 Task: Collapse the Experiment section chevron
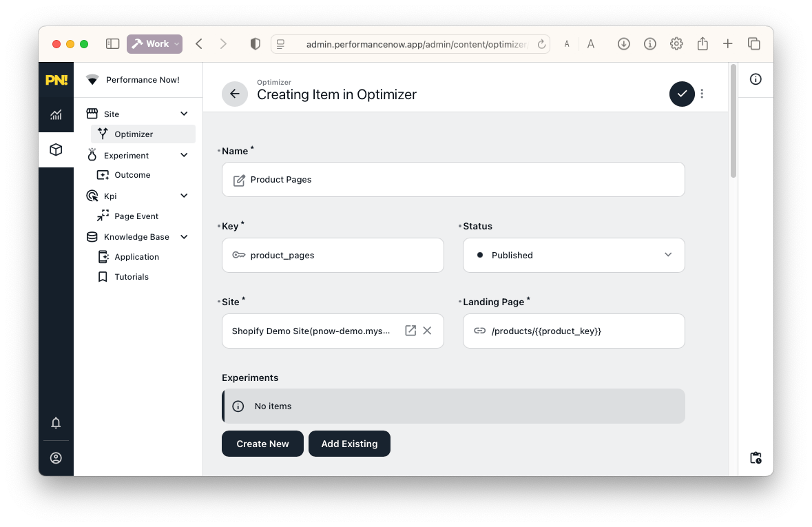click(184, 156)
